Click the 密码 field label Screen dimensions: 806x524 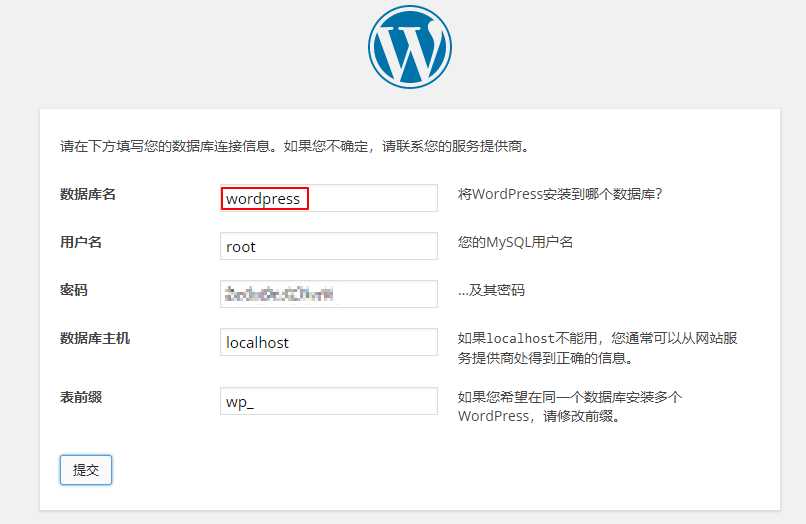coord(74,290)
